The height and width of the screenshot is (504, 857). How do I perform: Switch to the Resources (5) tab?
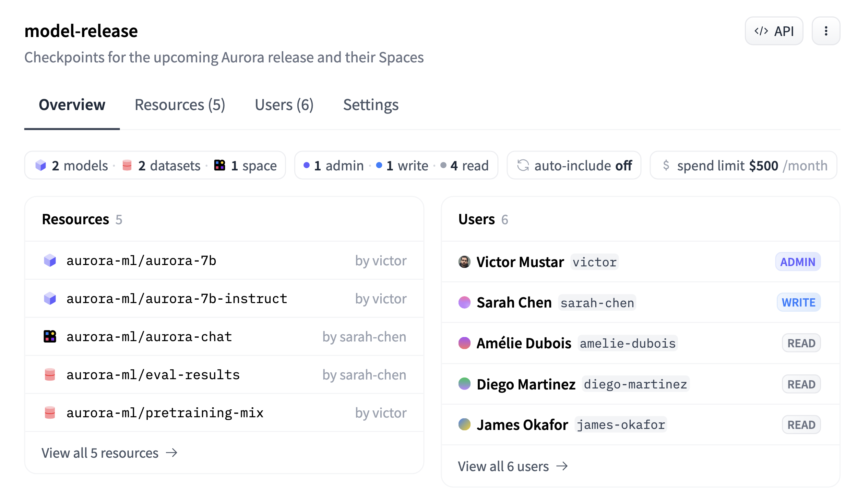(180, 105)
